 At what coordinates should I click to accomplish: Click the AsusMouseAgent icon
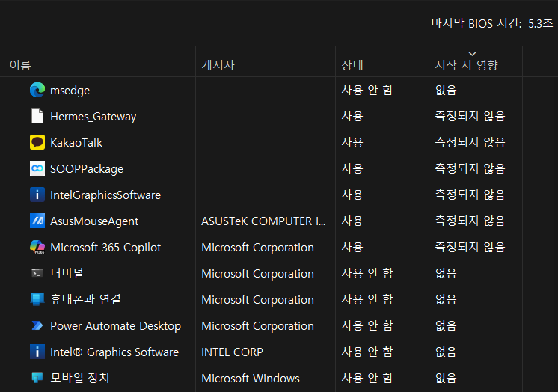point(37,221)
